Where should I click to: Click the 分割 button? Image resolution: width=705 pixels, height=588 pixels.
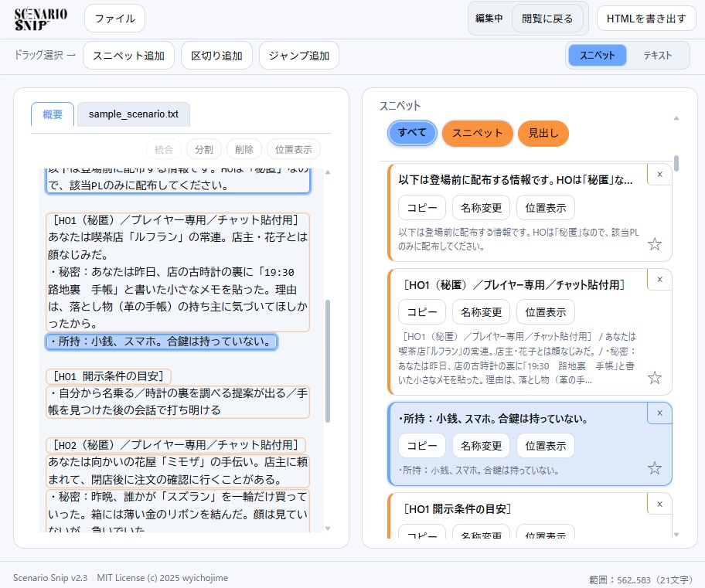click(x=203, y=149)
